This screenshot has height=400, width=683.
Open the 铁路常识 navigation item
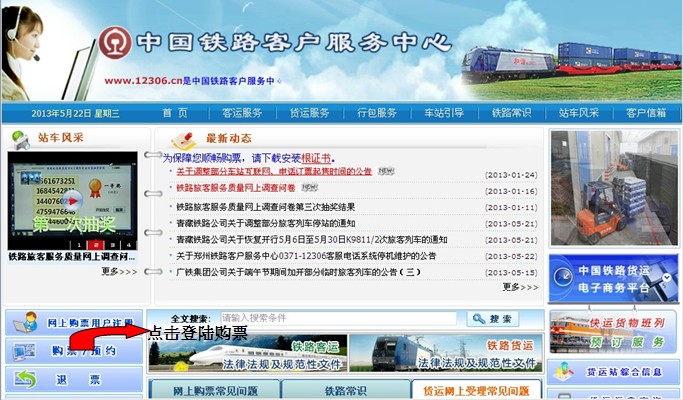coord(511,113)
